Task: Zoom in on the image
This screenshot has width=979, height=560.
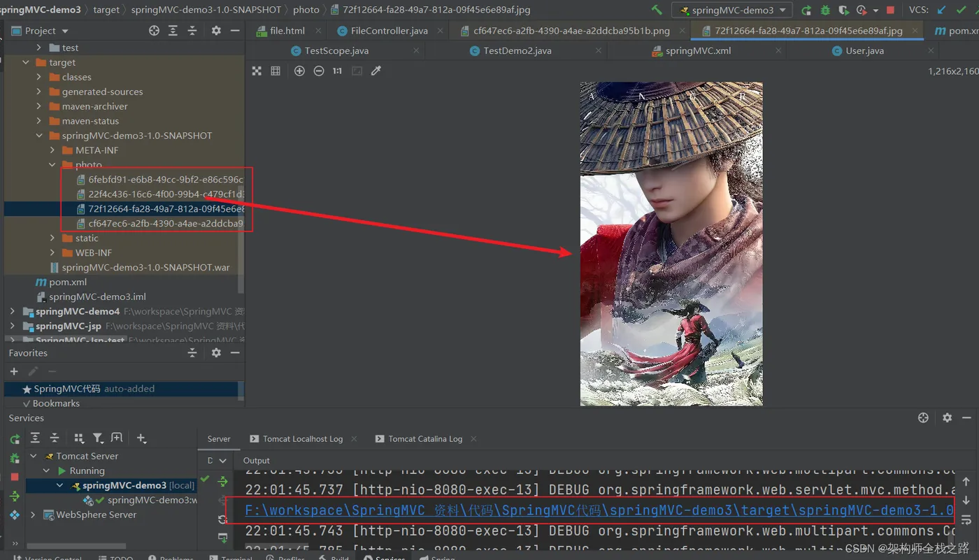Action: 299,71
